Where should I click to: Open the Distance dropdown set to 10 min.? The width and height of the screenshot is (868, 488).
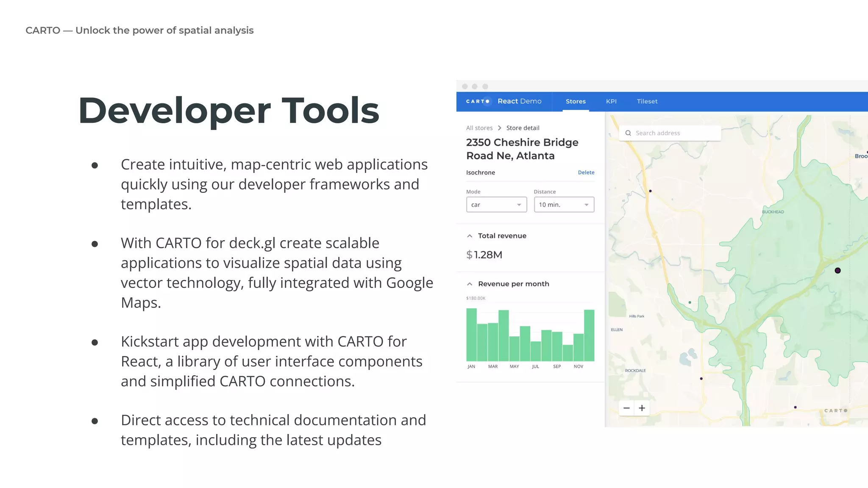tap(564, 205)
